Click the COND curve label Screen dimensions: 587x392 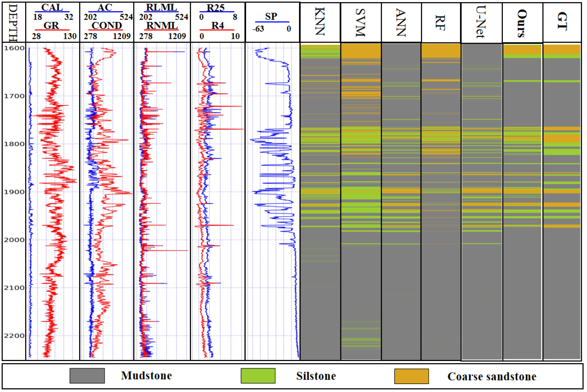107,25
